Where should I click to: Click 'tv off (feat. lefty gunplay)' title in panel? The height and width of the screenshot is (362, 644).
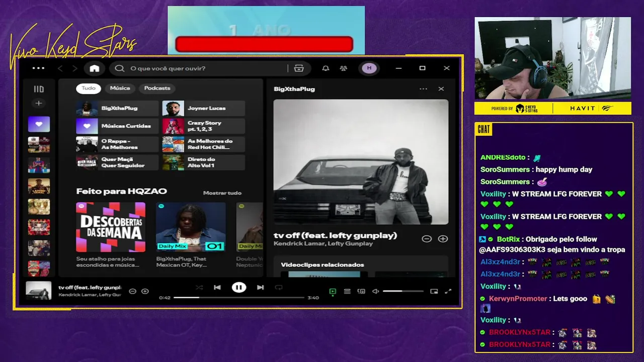pos(336,235)
